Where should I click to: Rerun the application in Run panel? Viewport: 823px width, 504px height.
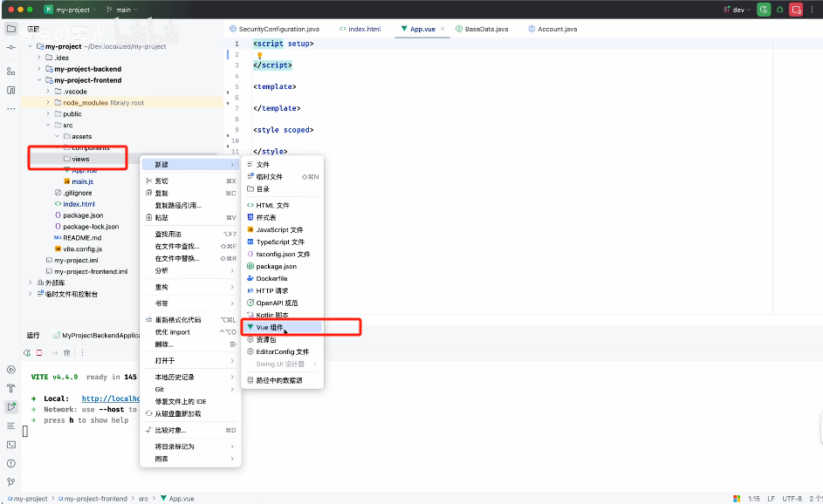click(27, 353)
